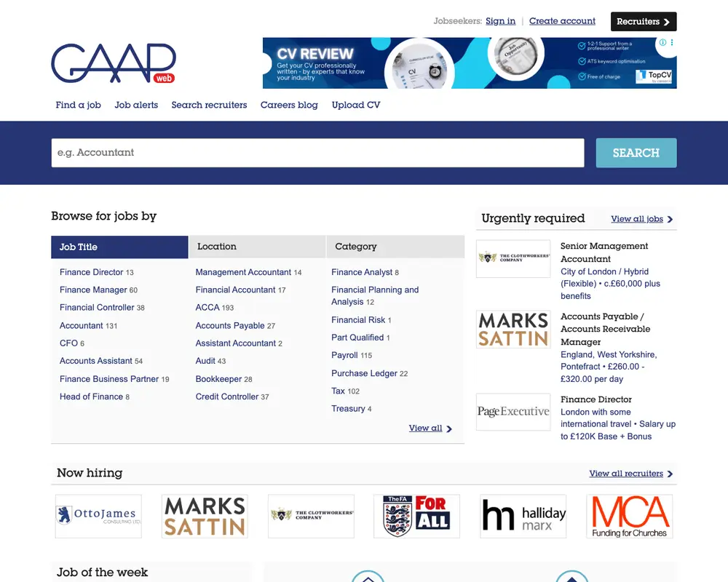The image size is (728, 582).
Task: Open the MCA Funding for Churches logo
Action: [630, 516]
